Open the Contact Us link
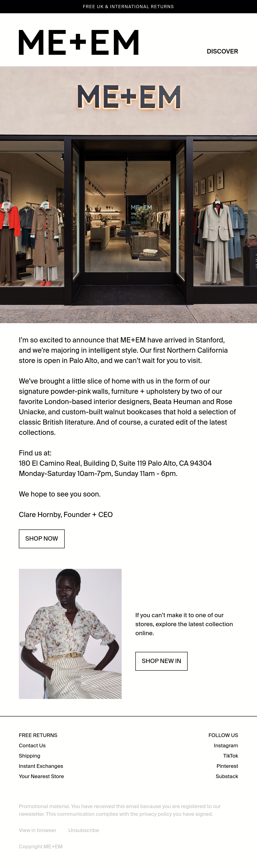Screen dimensions: 257x868 (32, 745)
